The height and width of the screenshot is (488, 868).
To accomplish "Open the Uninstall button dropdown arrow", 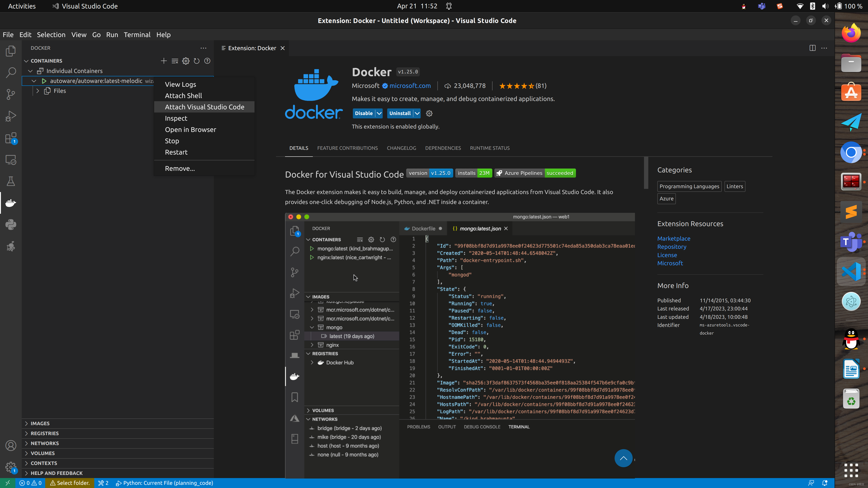I will [417, 113].
